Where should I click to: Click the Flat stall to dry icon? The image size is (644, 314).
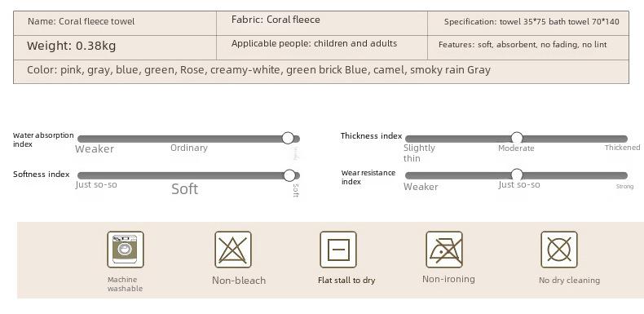(338, 250)
